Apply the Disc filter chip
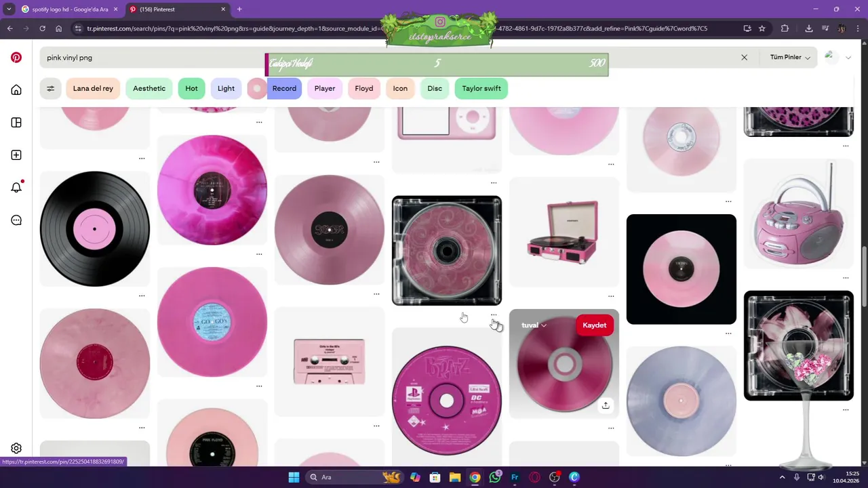 (x=435, y=88)
